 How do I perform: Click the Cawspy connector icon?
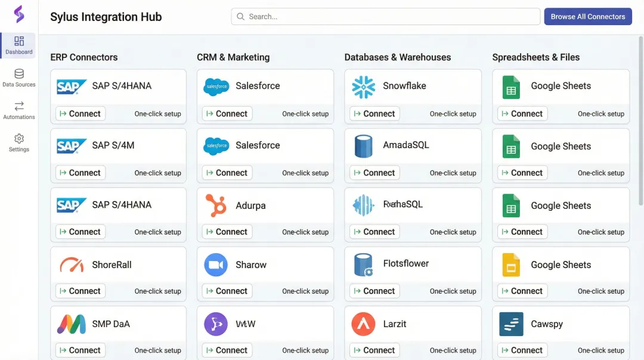coord(511,323)
